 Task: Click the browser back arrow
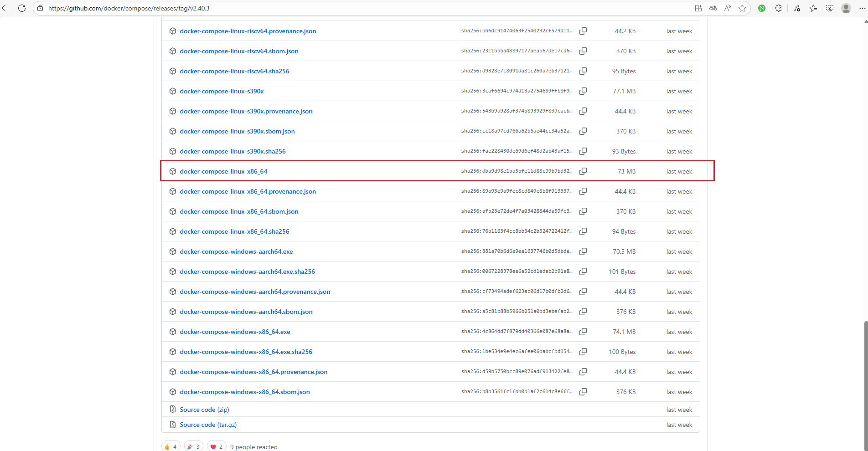pyautogui.click(x=5, y=8)
